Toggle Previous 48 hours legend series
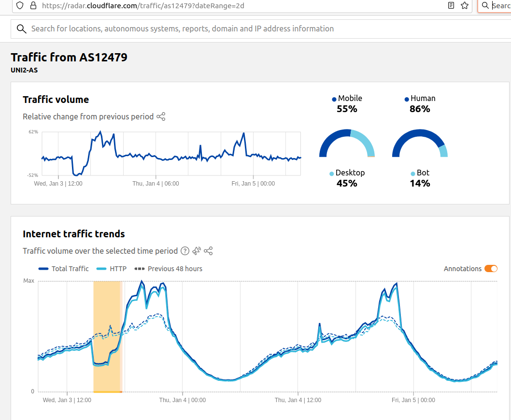This screenshot has width=511, height=420. pos(168,269)
